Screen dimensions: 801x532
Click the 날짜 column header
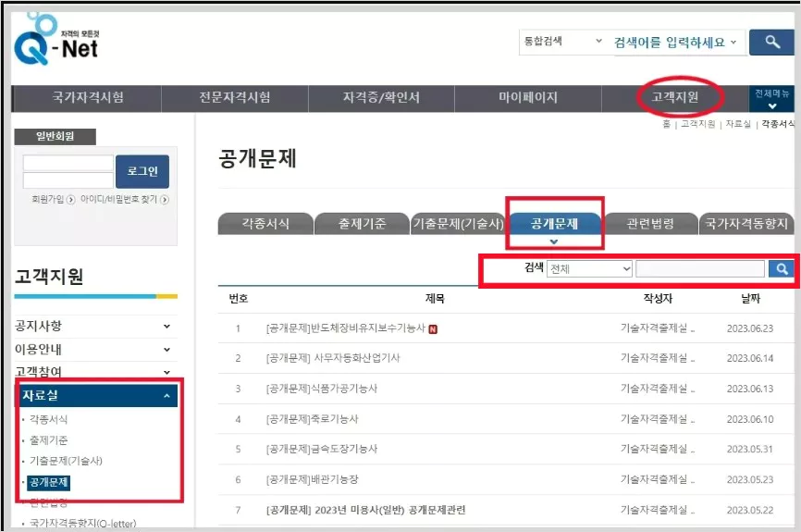coord(750,299)
